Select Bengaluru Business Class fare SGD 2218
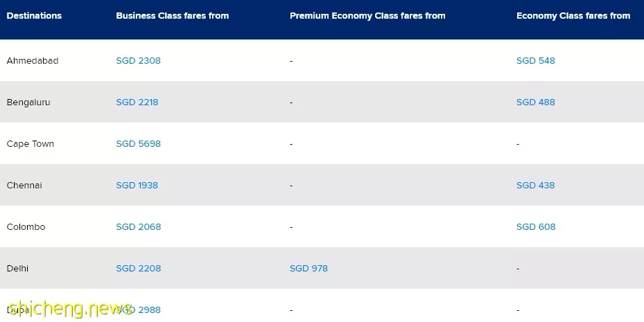 (137, 102)
